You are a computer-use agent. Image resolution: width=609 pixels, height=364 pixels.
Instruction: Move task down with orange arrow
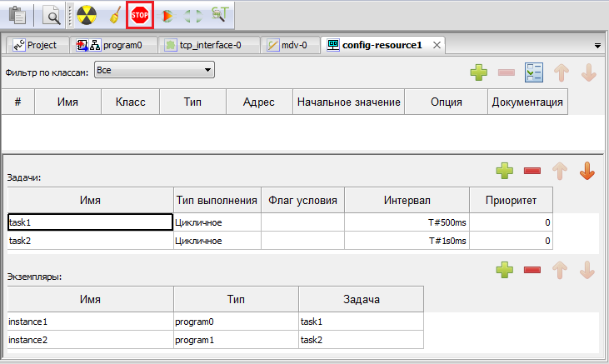[587, 172]
